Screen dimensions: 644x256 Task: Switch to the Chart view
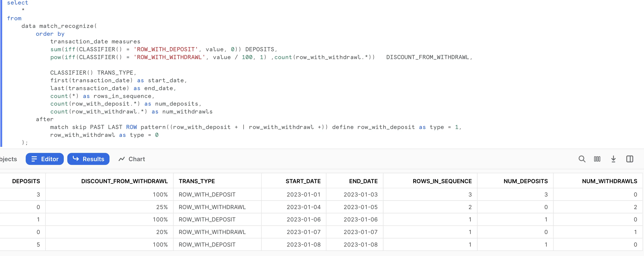tap(132, 159)
